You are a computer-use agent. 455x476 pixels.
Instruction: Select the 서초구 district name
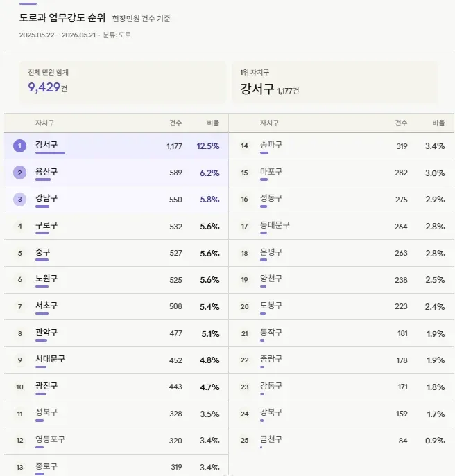coord(46,305)
